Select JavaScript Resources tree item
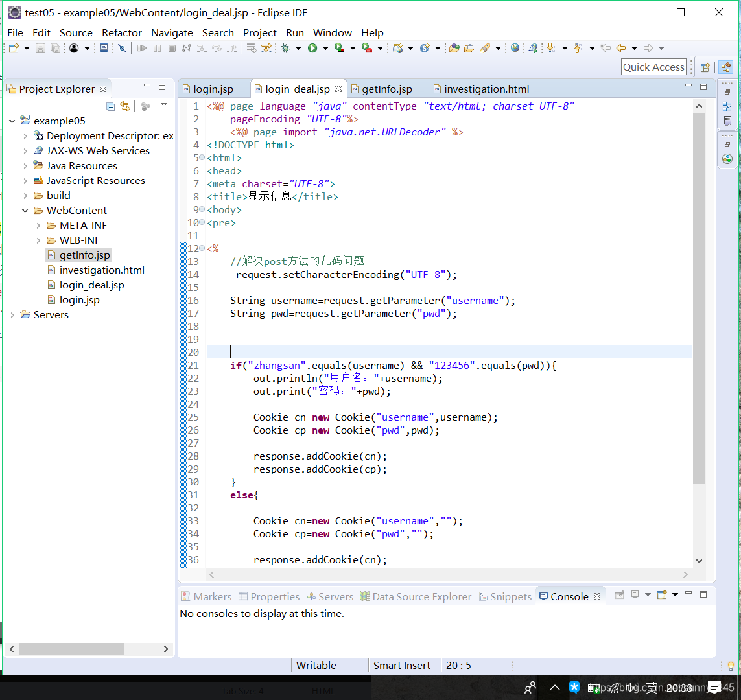This screenshot has height=700, width=741. point(95,181)
